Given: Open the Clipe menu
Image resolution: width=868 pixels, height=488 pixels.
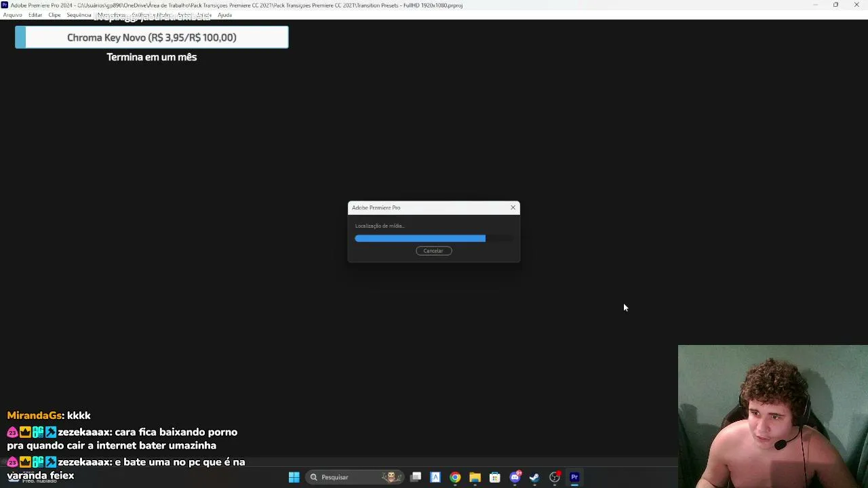Looking at the screenshot, I should pyautogui.click(x=54, y=15).
